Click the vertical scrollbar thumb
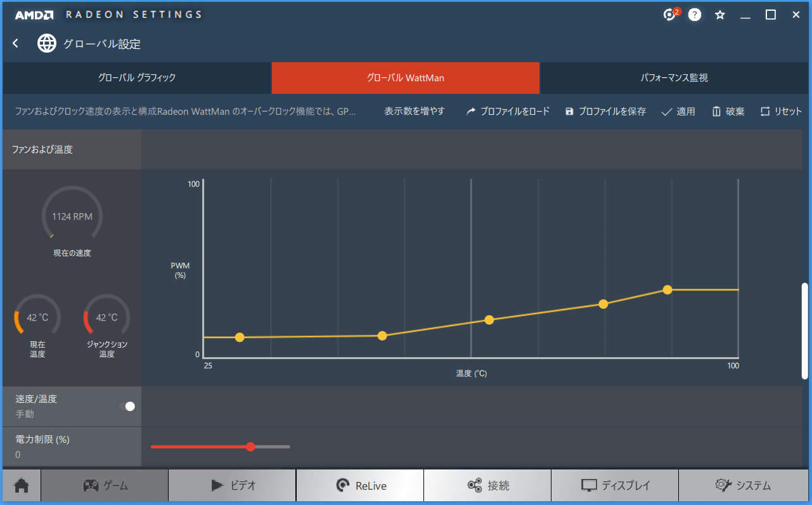The image size is (812, 505). 805,331
